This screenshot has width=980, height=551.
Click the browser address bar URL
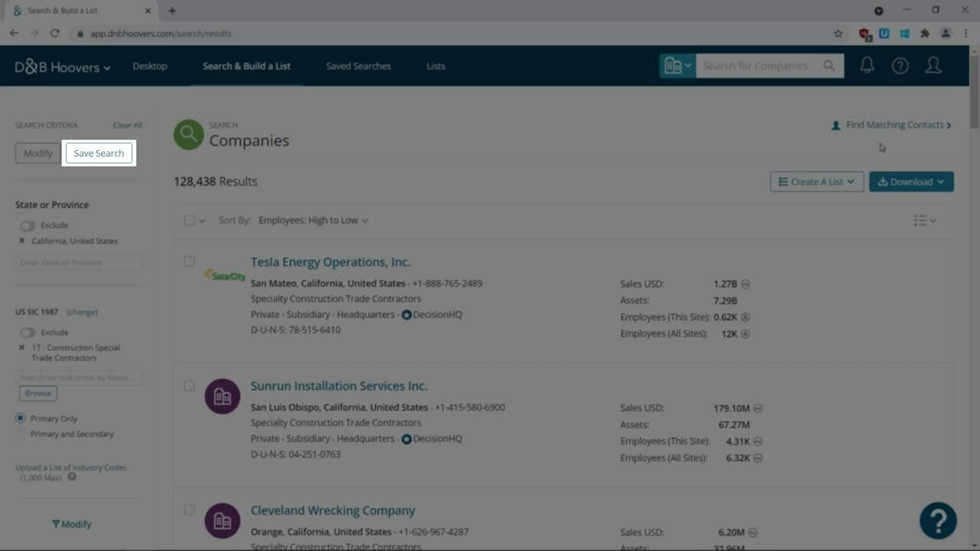tap(161, 34)
